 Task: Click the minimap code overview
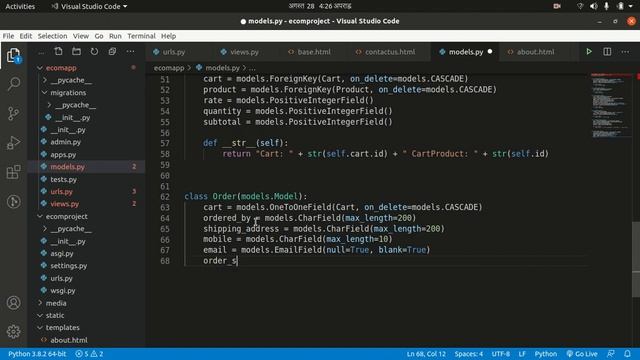coord(611,106)
